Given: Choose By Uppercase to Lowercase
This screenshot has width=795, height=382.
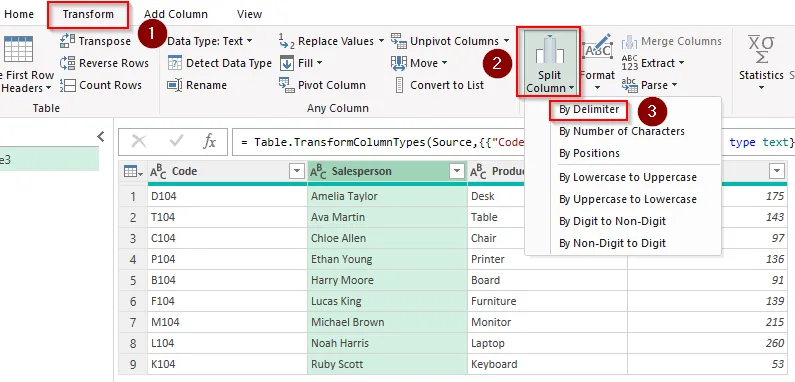Looking at the screenshot, I should point(628,199).
